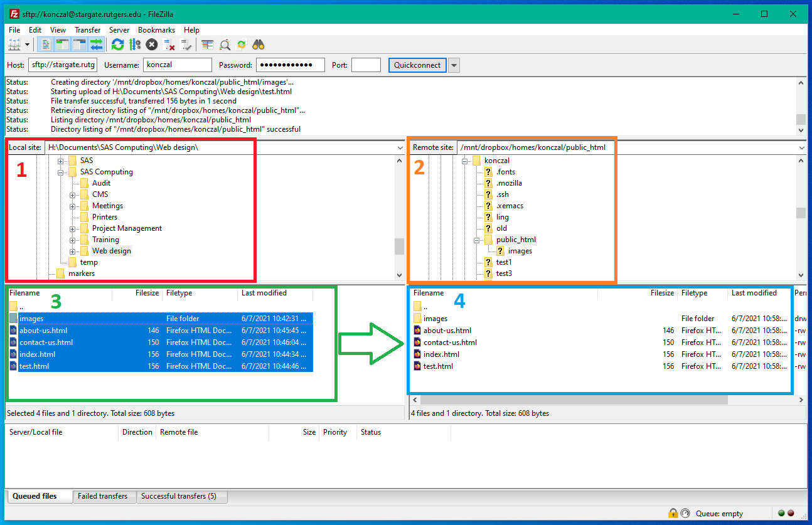Click the Password input field
Screen dimensions: 812x525
click(x=291, y=65)
